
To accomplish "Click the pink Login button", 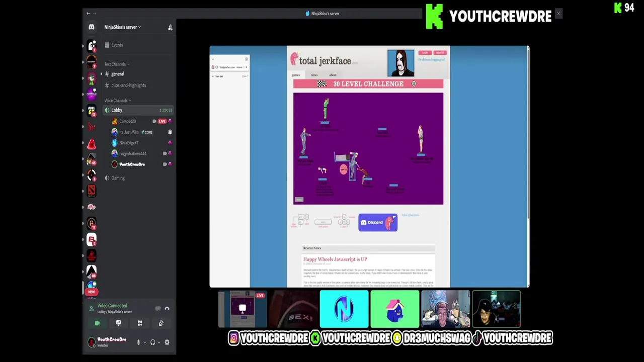I will click(x=425, y=52).
